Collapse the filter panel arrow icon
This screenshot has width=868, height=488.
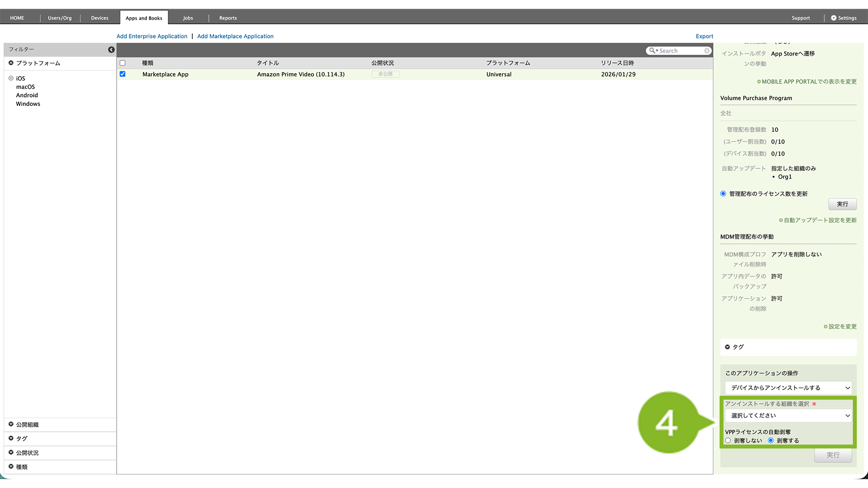(111, 50)
